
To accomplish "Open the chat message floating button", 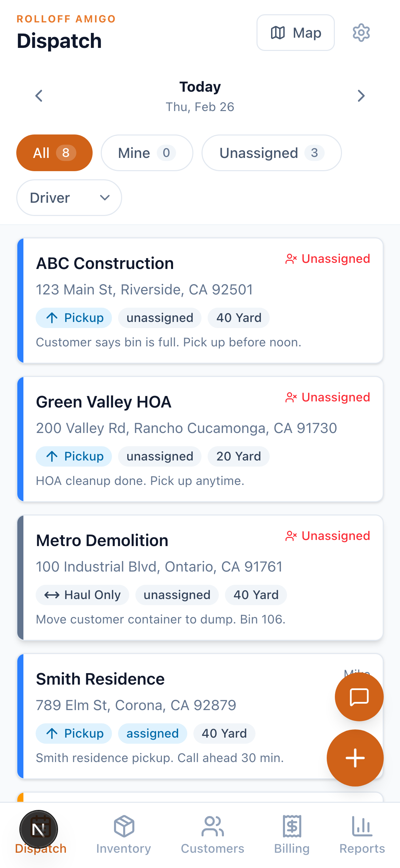I will click(359, 697).
